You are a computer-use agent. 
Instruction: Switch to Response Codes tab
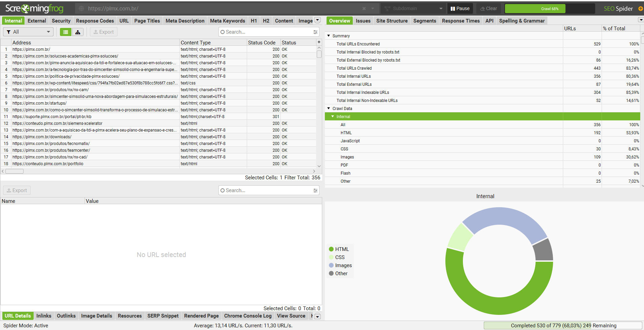(95, 21)
